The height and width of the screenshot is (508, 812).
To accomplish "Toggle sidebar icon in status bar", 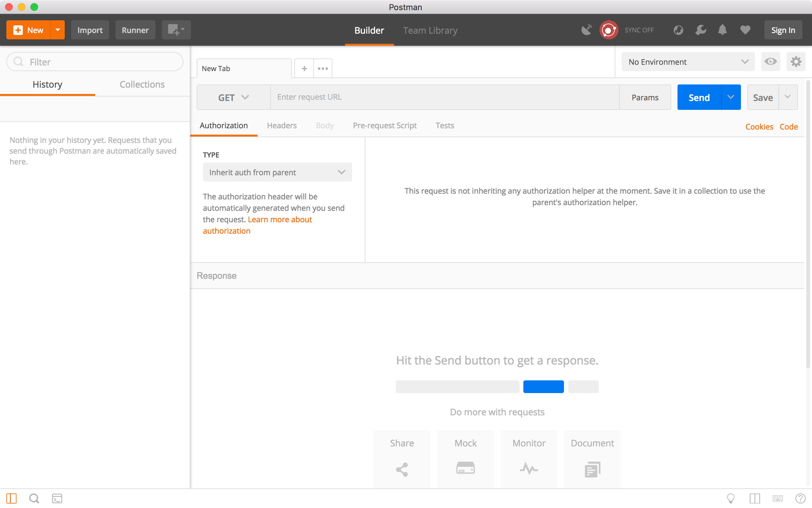I will pos(11,498).
